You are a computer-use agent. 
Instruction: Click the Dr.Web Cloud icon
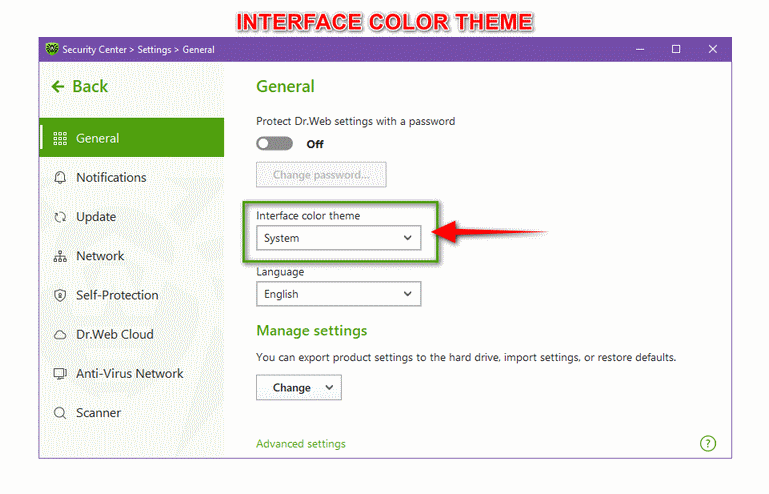[60, 335]
